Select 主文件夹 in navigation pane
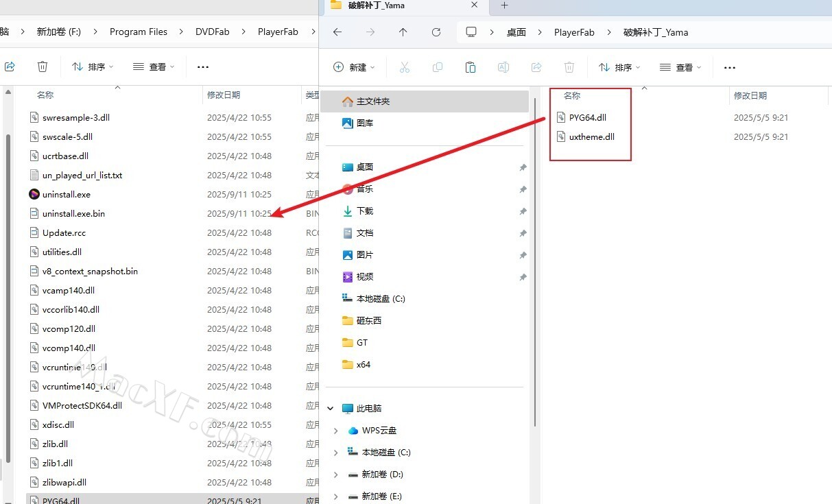832x504 pixels. click(x=425, y=101)
